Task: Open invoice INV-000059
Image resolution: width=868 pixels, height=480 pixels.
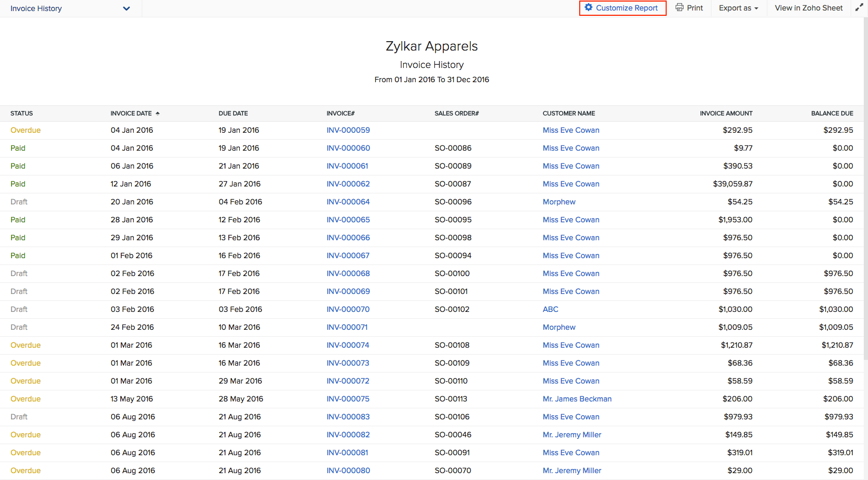Action: pos(348,130)
